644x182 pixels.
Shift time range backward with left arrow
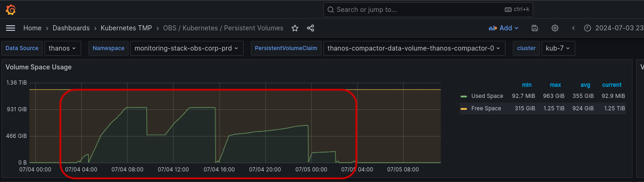[573, 28]
